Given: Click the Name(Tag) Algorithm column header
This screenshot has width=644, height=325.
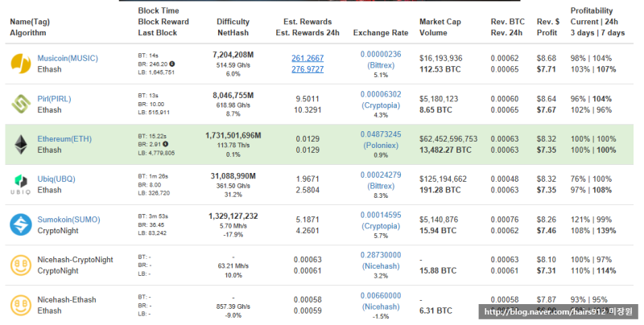Looking at the screenshot, I should coord(30,27).
